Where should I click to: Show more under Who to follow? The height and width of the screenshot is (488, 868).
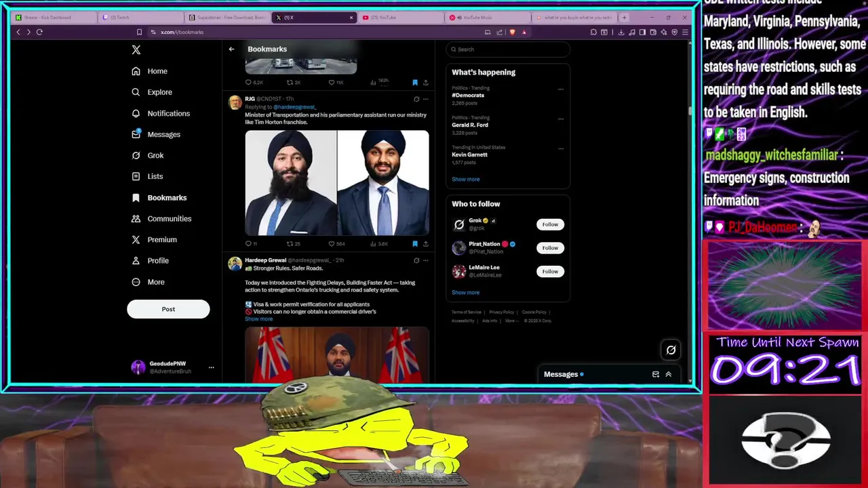pos(465,292)
